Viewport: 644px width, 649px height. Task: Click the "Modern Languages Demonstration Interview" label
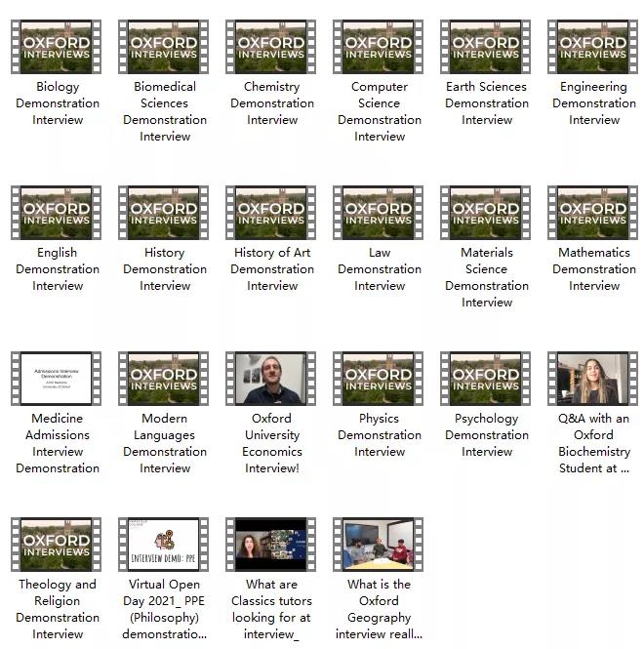[x=165, y=443]
